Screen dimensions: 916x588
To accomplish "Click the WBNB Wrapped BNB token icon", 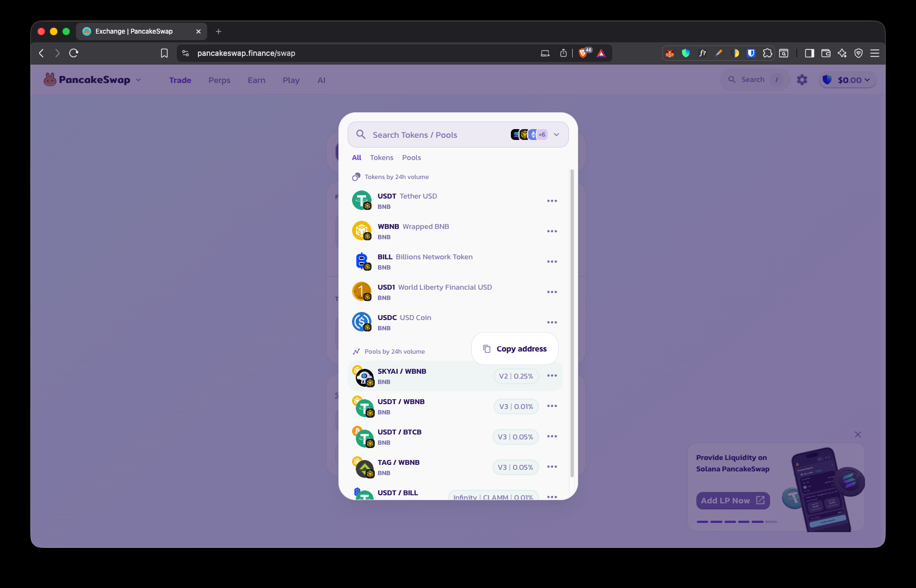I will click(x=362, y=231).
